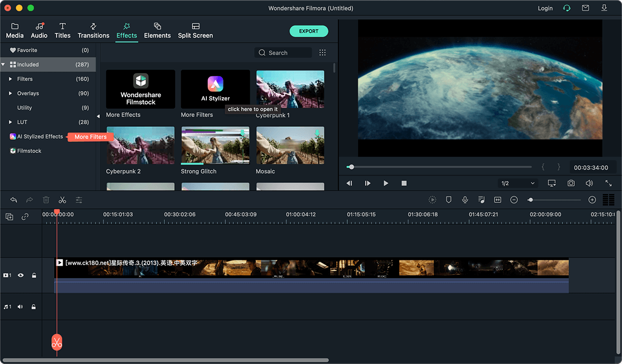622x364 pixels.
Task: Zoom out timeline with minus icon
Action: tap(514, 200)
